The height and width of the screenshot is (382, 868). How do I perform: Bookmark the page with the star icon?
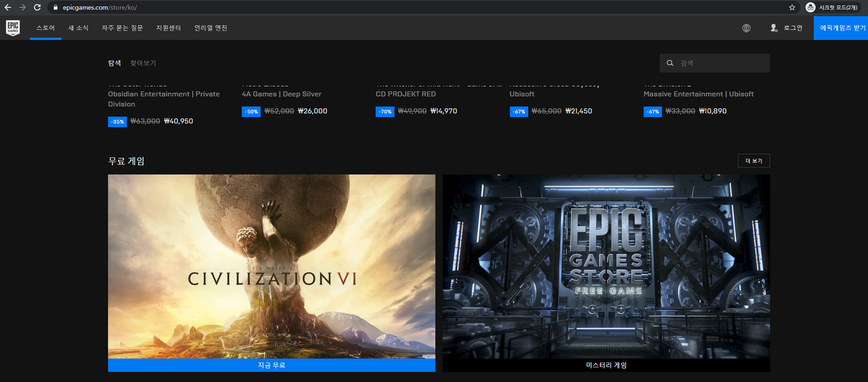tap(792, 7)
